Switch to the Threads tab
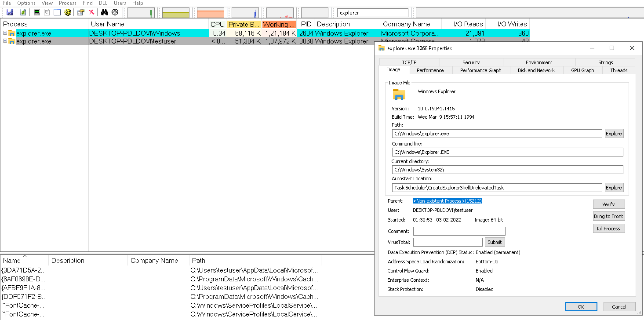 click(618, 70)
